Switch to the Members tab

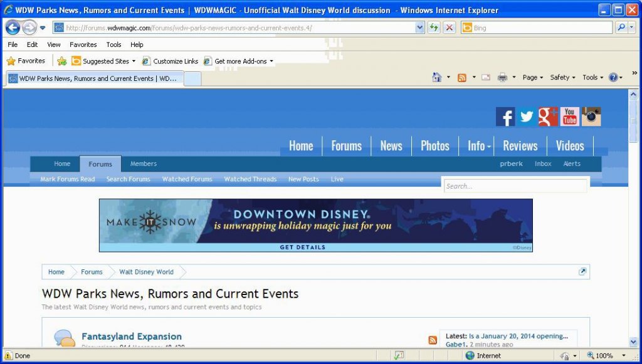coord(144,164)
